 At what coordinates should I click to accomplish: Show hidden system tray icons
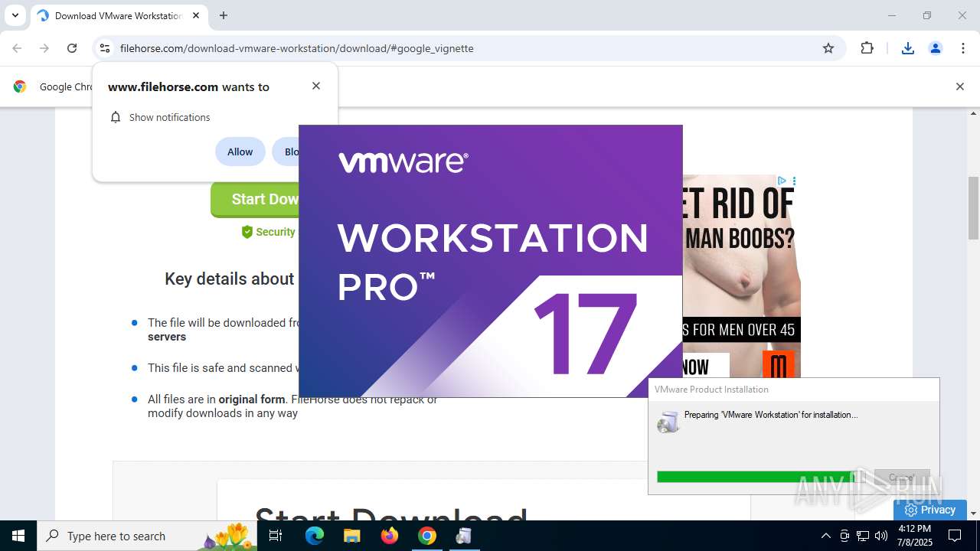825,536
